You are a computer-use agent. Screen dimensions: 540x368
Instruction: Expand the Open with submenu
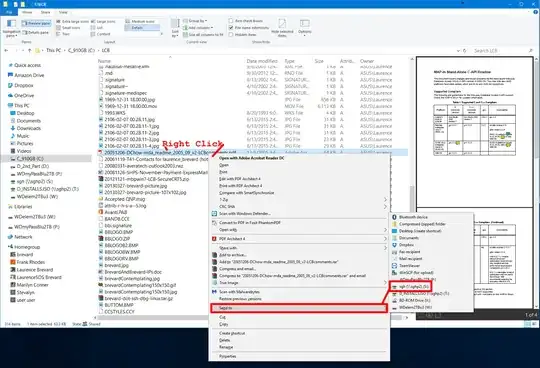tap(299, 230)
